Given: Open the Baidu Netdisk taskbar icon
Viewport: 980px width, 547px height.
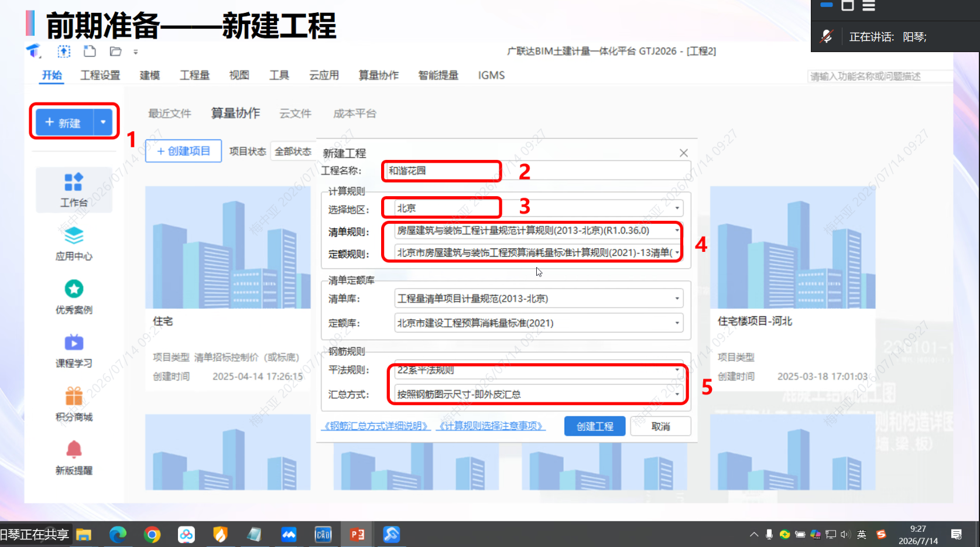Looking at the screenshot, I should coord(186,534).
